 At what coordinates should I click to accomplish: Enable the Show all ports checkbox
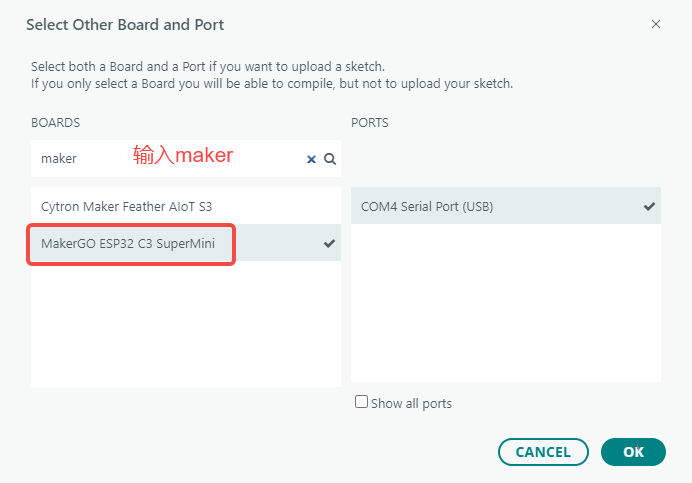pos(361,402)
